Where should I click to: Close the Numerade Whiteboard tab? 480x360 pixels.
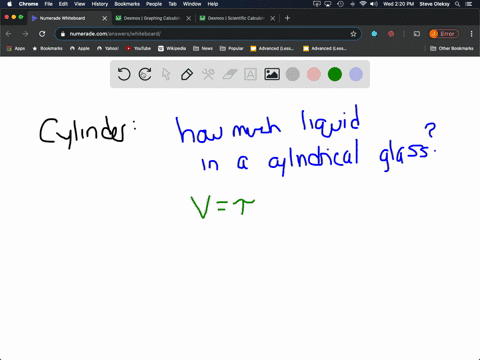[105, 18]
